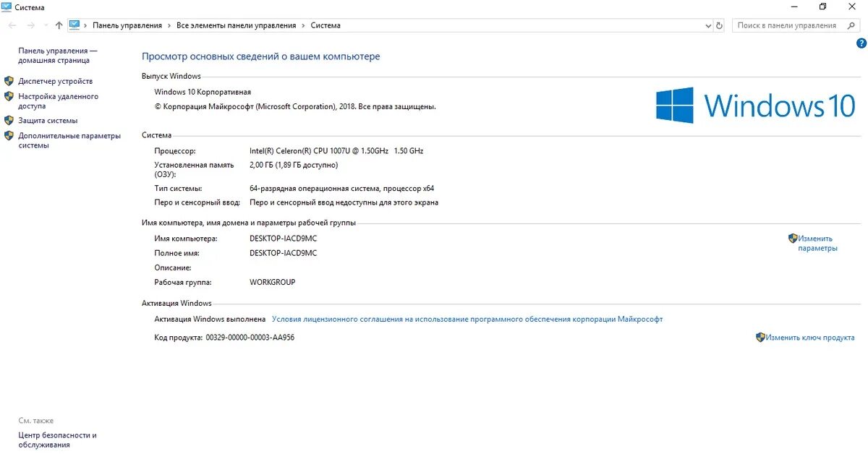Click the Система breadcrumb

325,25
